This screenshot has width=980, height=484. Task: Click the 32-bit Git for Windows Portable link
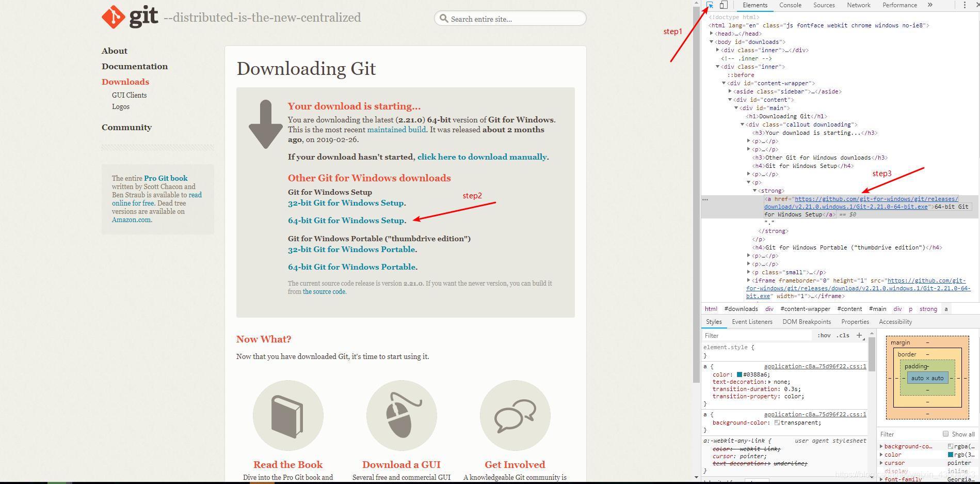352,249
